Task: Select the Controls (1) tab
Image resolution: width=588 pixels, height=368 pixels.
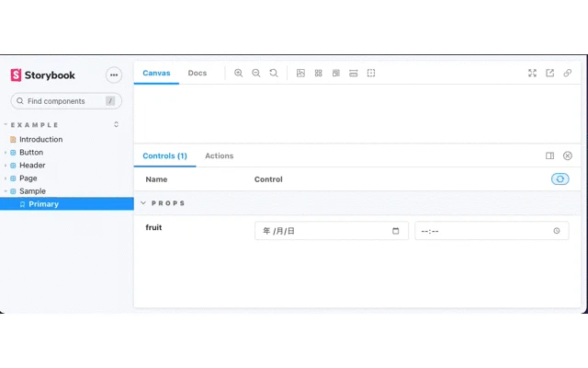Action: pyautogui.click(x=164, y=155)
